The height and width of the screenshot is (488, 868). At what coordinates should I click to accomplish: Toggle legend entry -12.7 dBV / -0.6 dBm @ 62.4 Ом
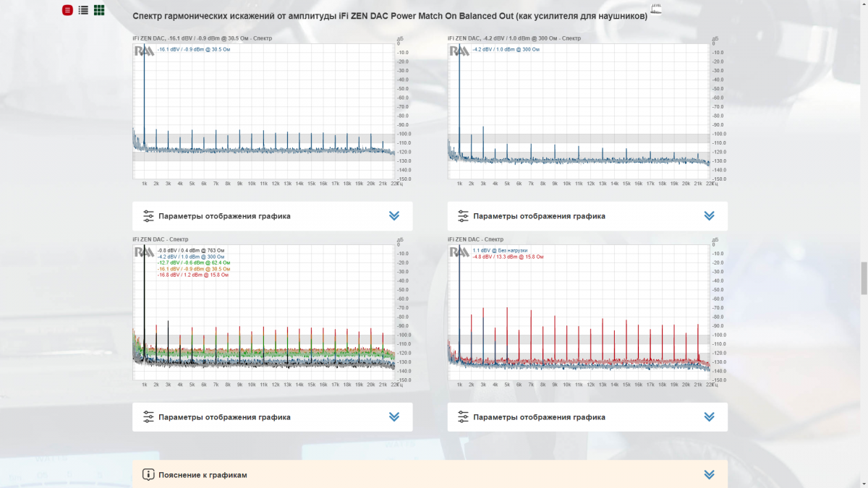[x=193, y=262]
